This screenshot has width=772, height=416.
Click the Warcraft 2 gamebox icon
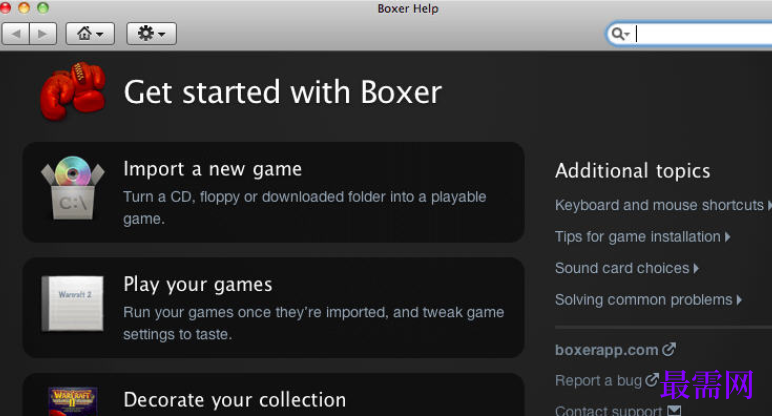pyautogui.click(x=73, y=303)
